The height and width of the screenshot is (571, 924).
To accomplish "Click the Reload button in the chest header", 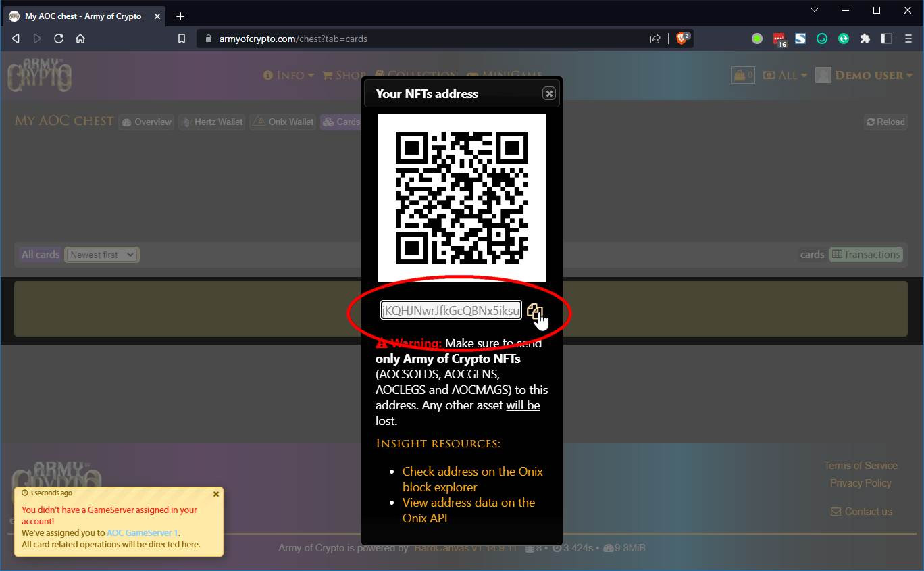I will [x=885, y=122].
